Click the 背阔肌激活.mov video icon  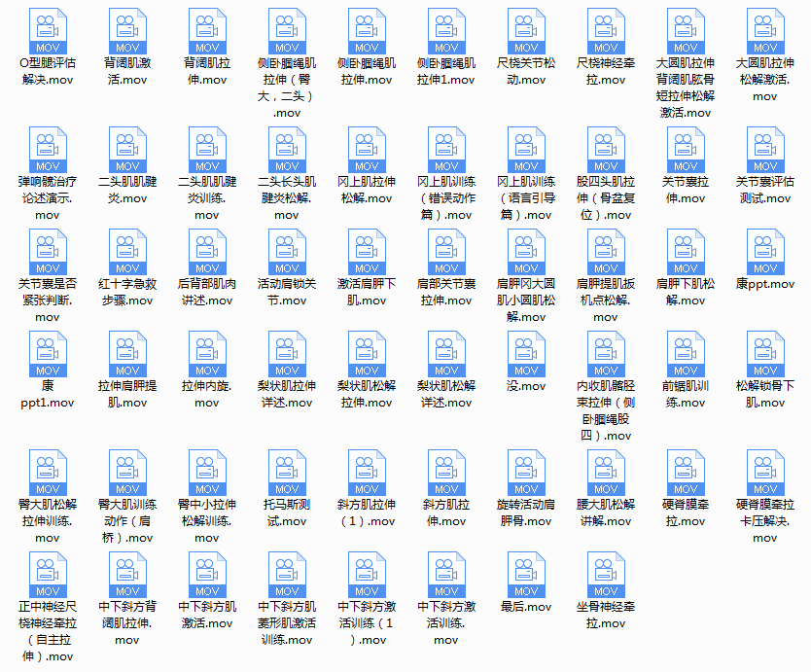(x=127, y=30)
